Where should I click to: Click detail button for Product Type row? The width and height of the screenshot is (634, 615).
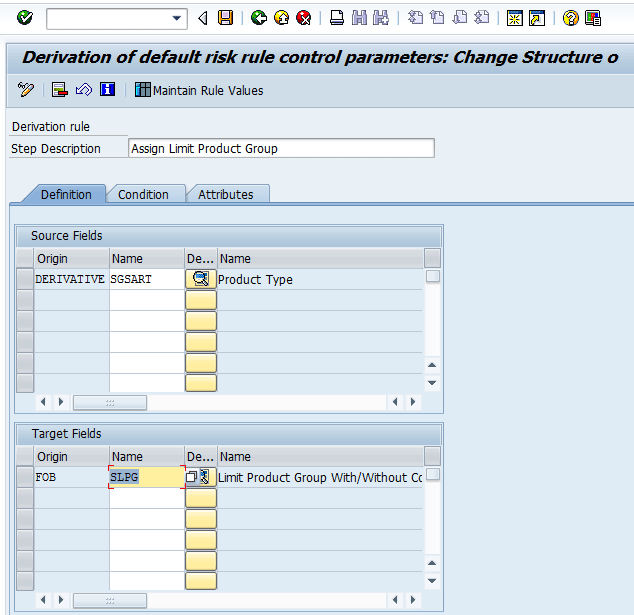tap(201, 279)
